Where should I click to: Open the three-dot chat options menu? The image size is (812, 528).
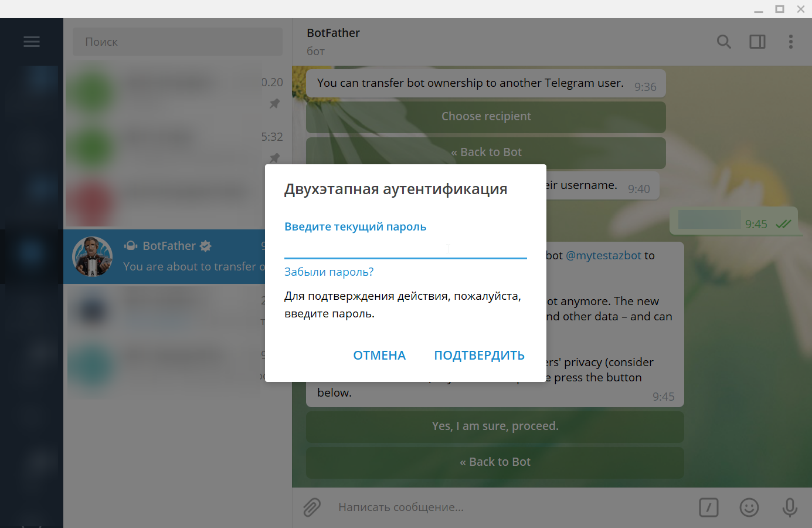pyautogui.click(x=790, y=42)
